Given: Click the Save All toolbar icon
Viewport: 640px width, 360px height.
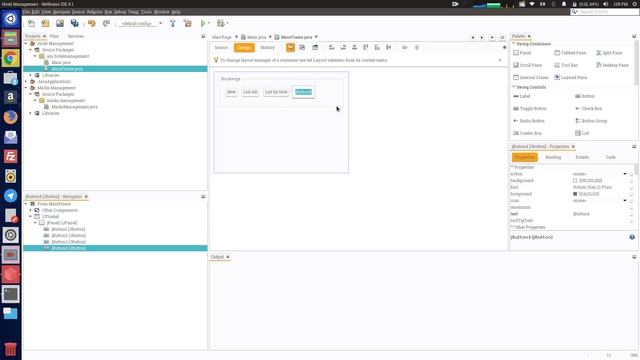Looking at the screenshot, I should pos(74,23).
